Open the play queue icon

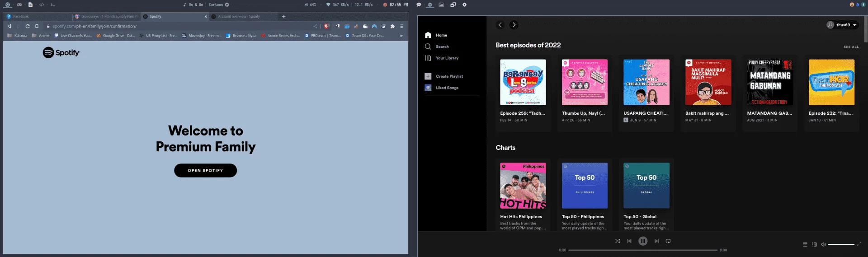tap(805, 244)
